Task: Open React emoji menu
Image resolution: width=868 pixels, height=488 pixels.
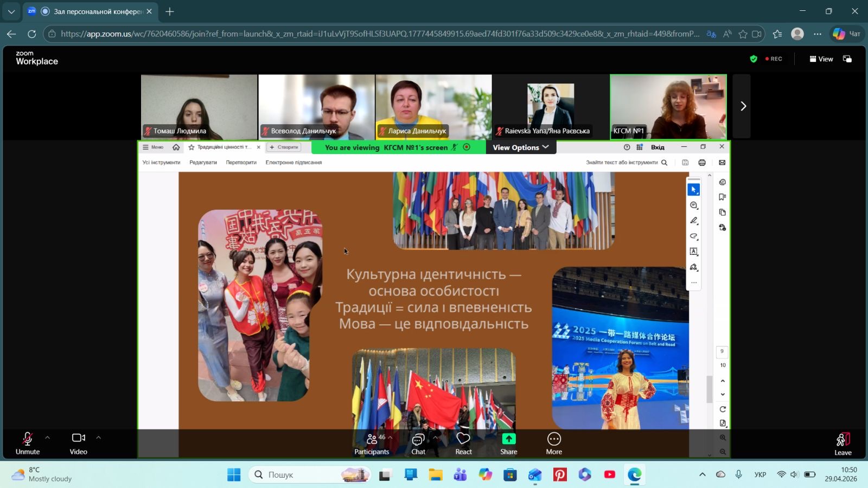Action: 463,443
